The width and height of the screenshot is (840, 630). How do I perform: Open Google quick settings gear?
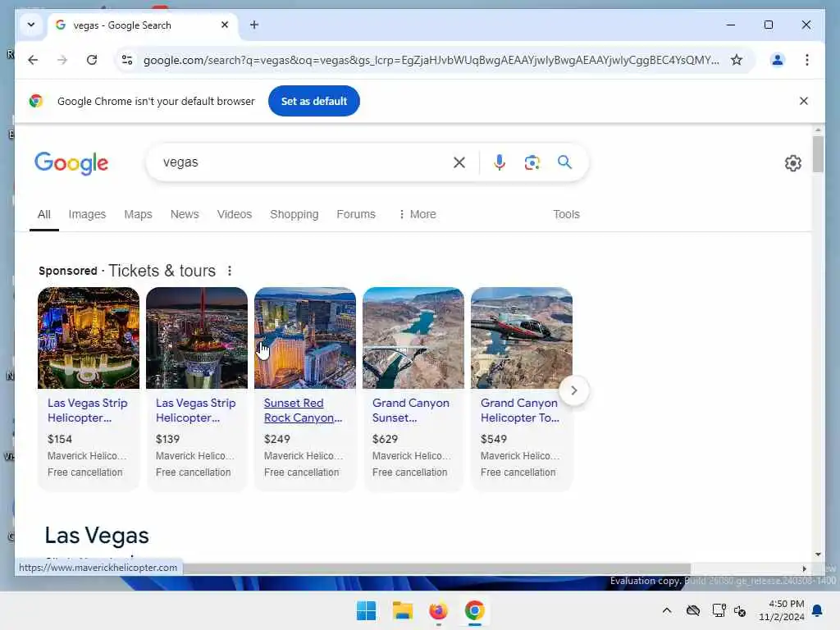[793, 163]
